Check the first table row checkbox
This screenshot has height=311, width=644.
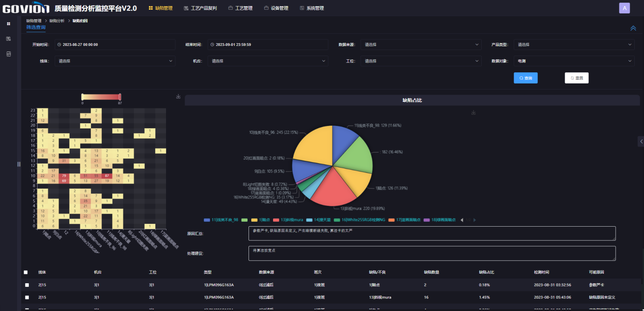(27, 285)
